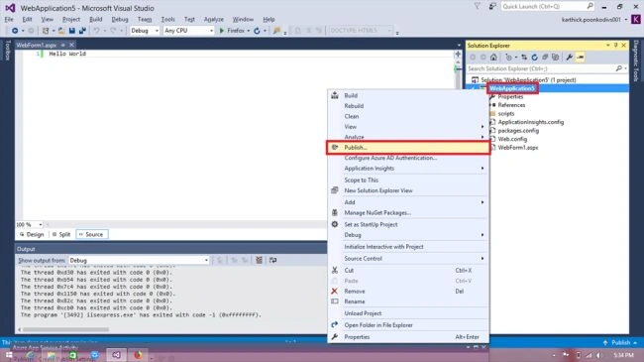
Task: Toggle Preview Selected Items in Solution Explorer
Action: [x=580, y=58]
